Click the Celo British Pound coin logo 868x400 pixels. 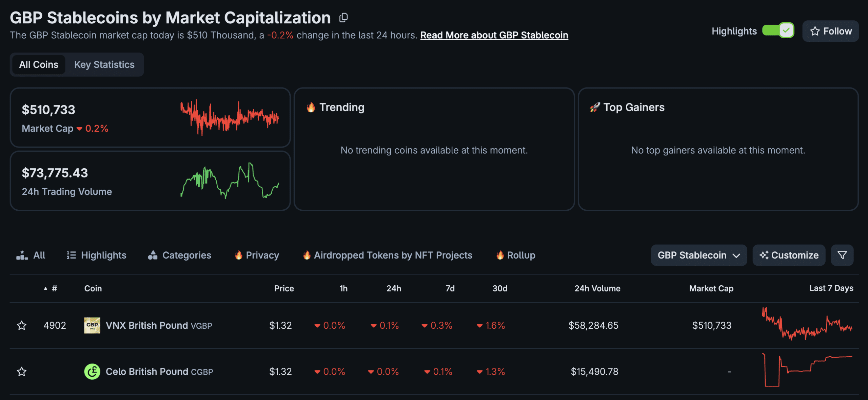pyautogui.click(x=92, y=371)
